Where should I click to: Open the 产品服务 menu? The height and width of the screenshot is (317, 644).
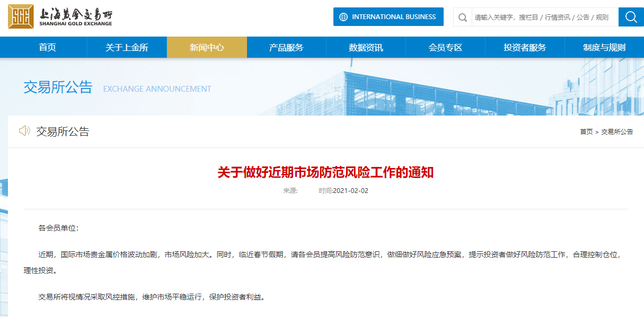click(286, 47)
